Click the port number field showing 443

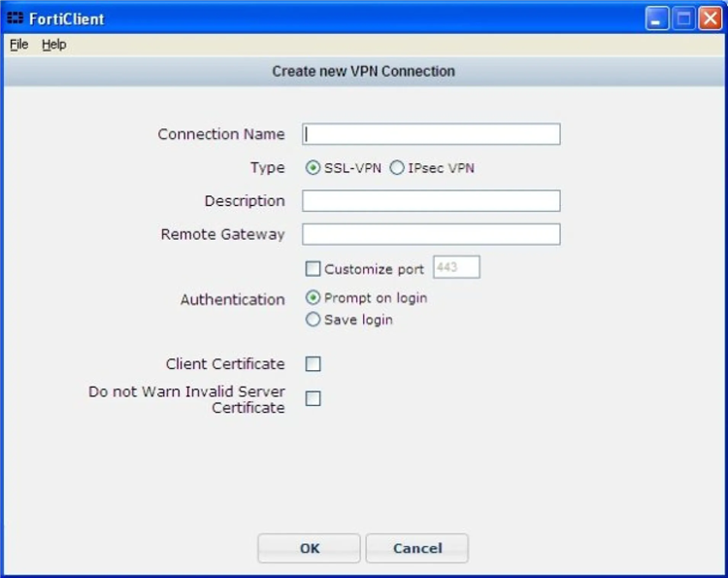(456, 267)
